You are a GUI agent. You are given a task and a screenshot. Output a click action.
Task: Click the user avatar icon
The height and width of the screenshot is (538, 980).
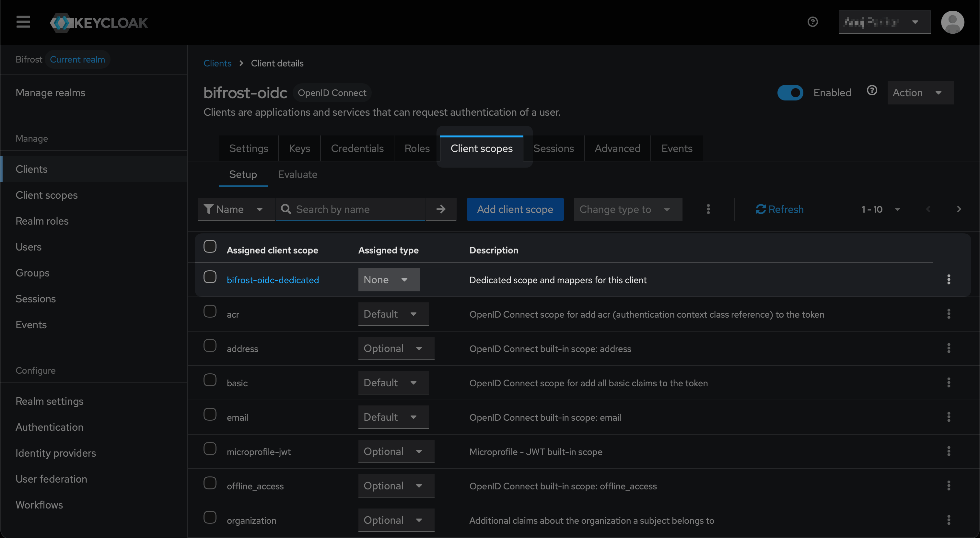952,22
